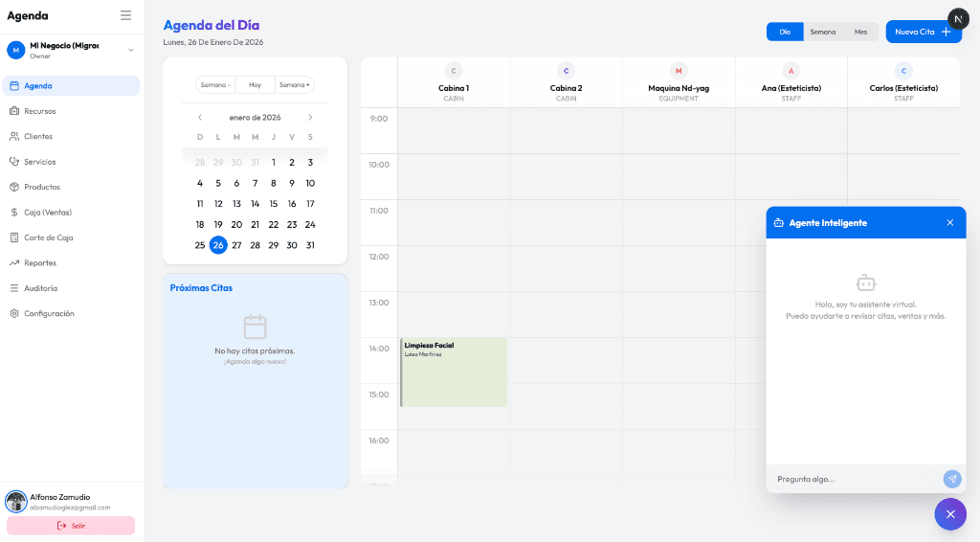The image size is (980, 542).
Task: Open Corte de Caja menu item
Action: pyautogui.click(x=48, y=237)
